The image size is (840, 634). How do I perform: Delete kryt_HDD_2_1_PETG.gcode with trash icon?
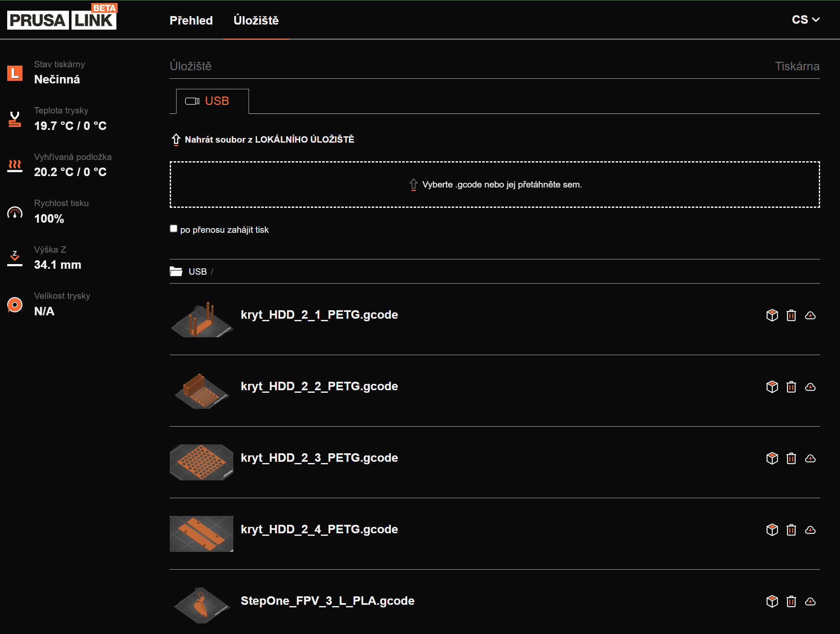tap(791, 315)
